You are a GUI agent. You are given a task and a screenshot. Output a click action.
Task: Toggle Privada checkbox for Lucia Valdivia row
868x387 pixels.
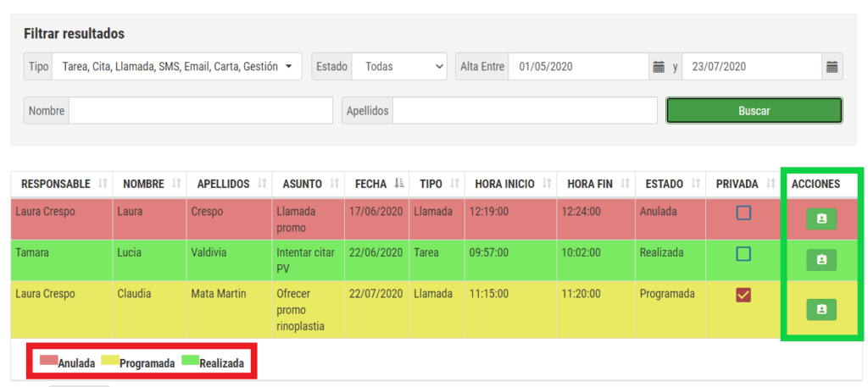(x=743, y=254)
